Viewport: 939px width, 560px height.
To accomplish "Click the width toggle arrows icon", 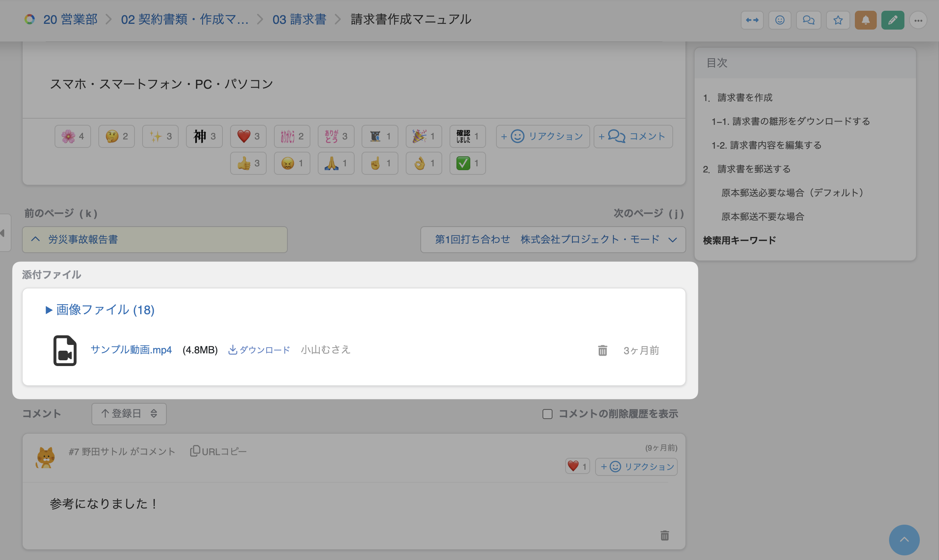I will click(752, 20).
